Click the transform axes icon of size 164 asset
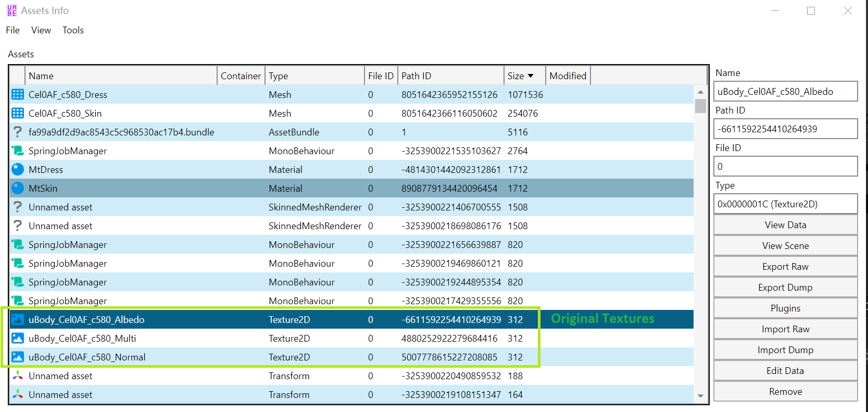Image resolution: width=868 pixels, height=412 pixels. (18, 394)
